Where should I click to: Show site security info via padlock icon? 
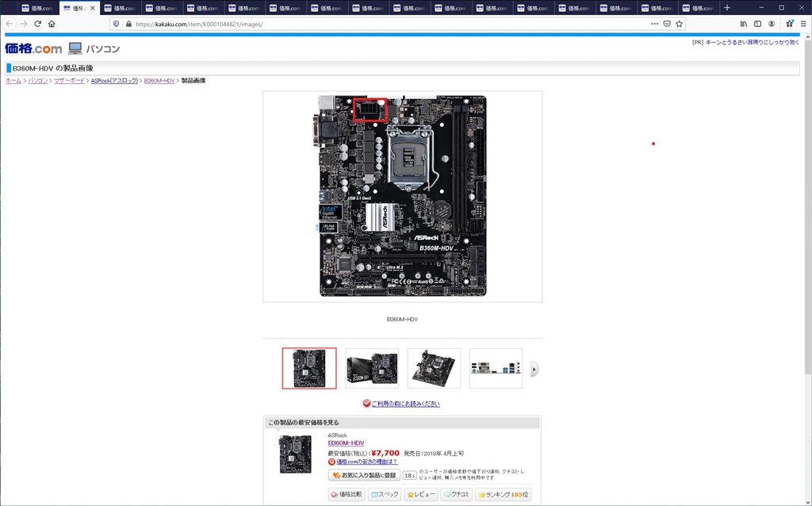pos(128,24)
